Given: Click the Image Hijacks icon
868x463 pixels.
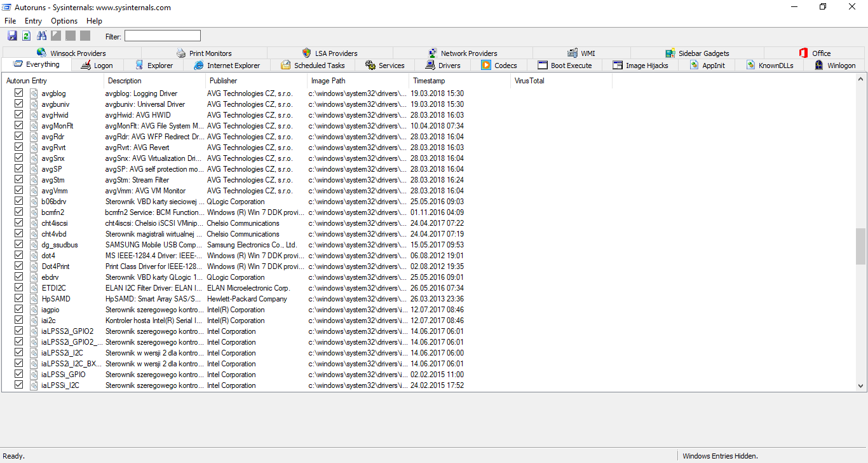Looking at the screenshot, I should 618,65.
